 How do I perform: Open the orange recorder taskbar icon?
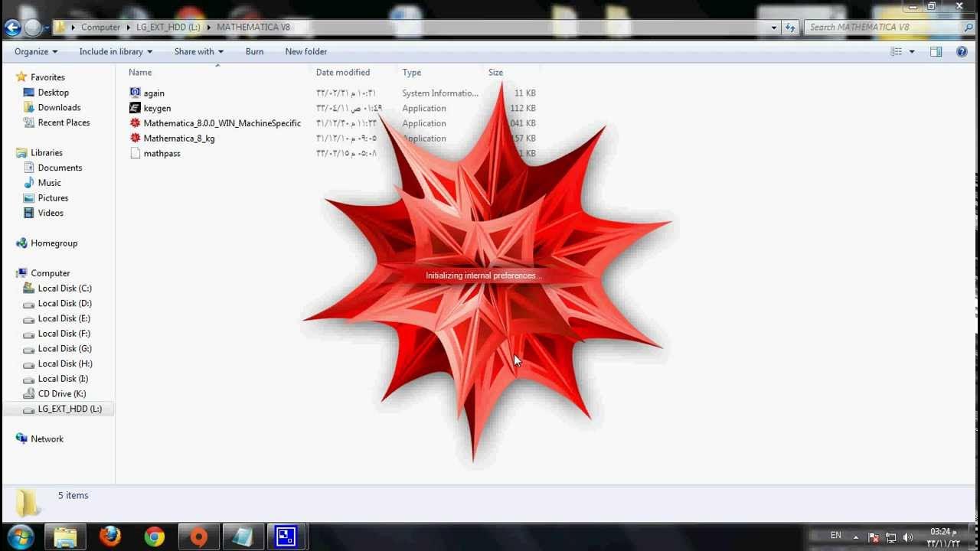198,537
